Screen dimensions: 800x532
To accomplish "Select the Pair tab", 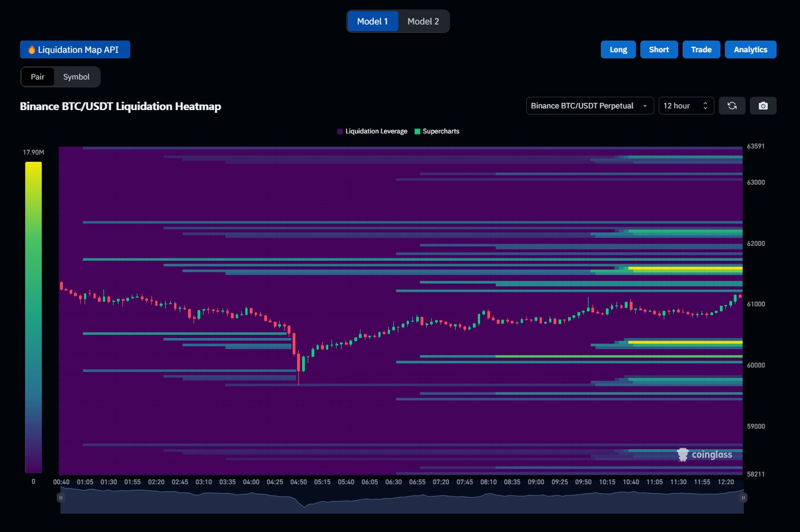I will pos(37,77).
